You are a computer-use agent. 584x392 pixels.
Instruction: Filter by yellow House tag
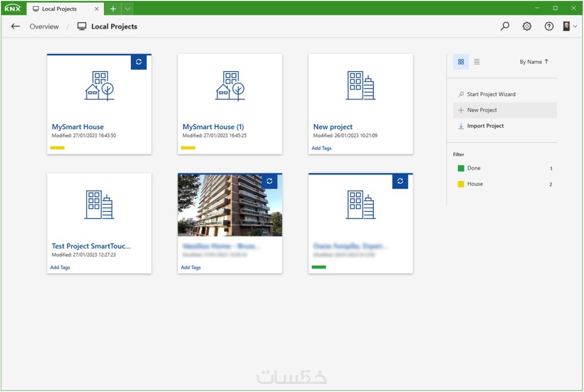[461, 184]
